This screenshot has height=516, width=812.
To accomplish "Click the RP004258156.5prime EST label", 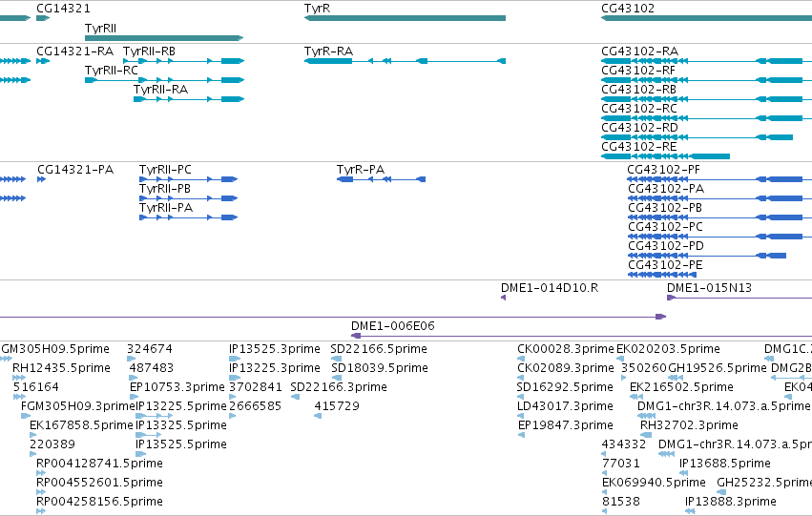I will 99,503.
